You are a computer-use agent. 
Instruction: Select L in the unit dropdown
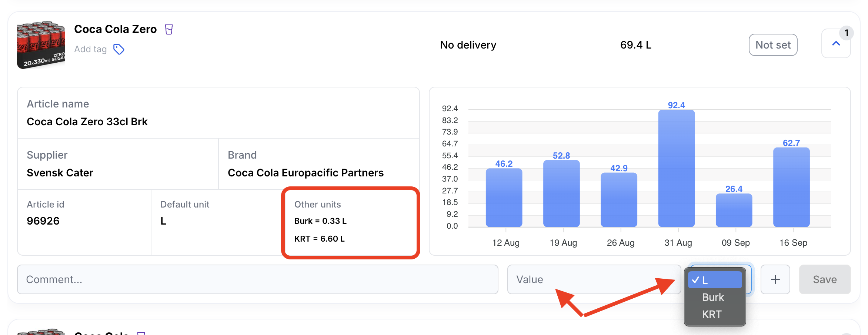pyautogui.click(x=715, y=280)
